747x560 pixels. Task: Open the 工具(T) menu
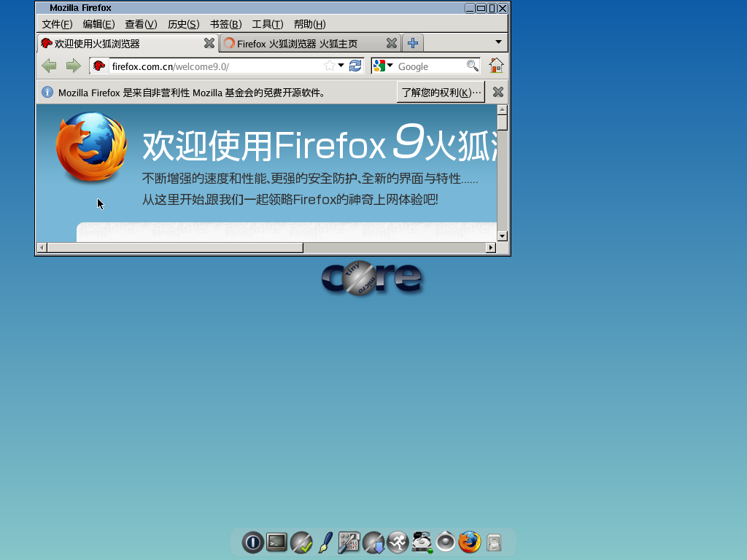(x=268, y=24)
